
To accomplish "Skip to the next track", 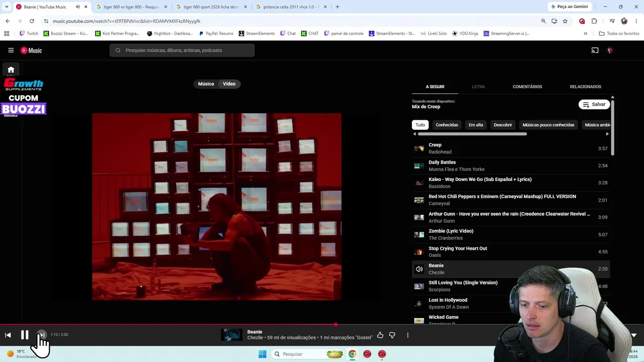I will tap(42, 335).
